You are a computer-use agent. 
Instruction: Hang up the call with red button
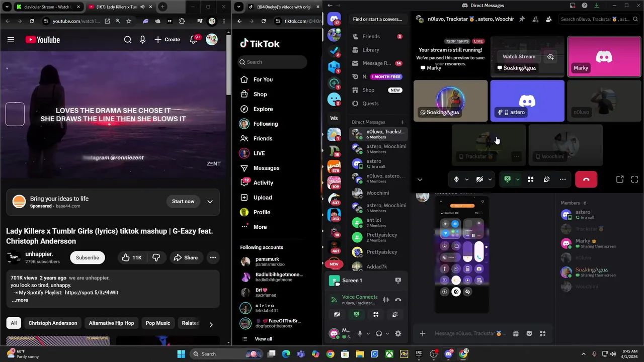(586, 179)
